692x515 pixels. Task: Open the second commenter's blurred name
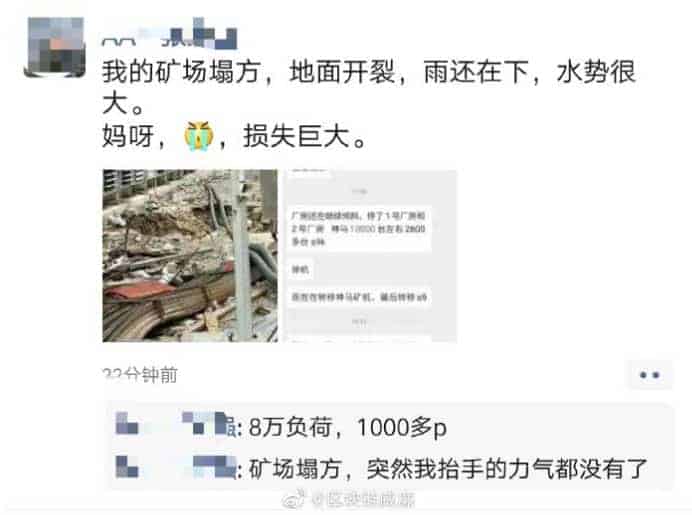point(175,467)
